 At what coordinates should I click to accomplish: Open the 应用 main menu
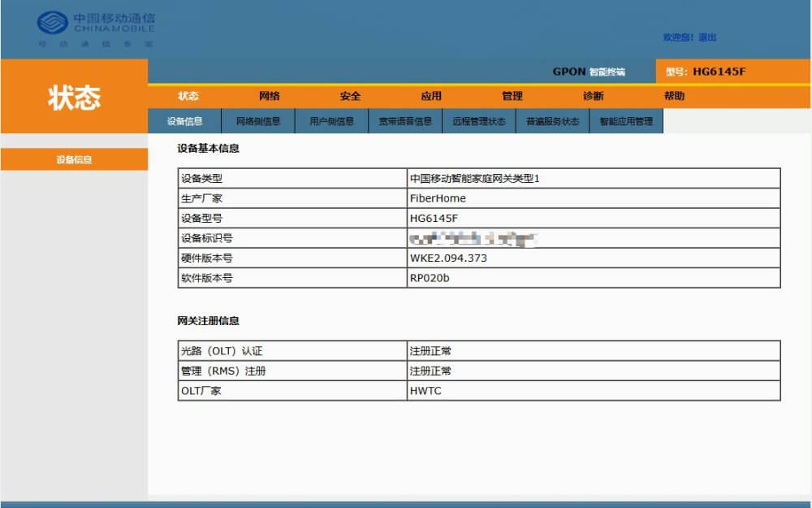point(431,96)
